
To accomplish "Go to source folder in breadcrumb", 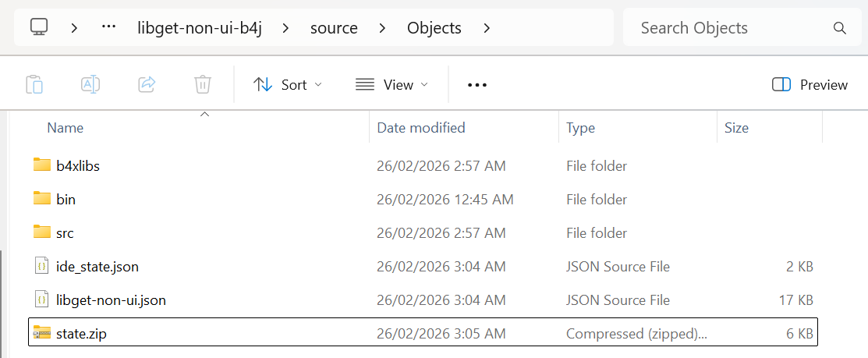I will [334, 28].
